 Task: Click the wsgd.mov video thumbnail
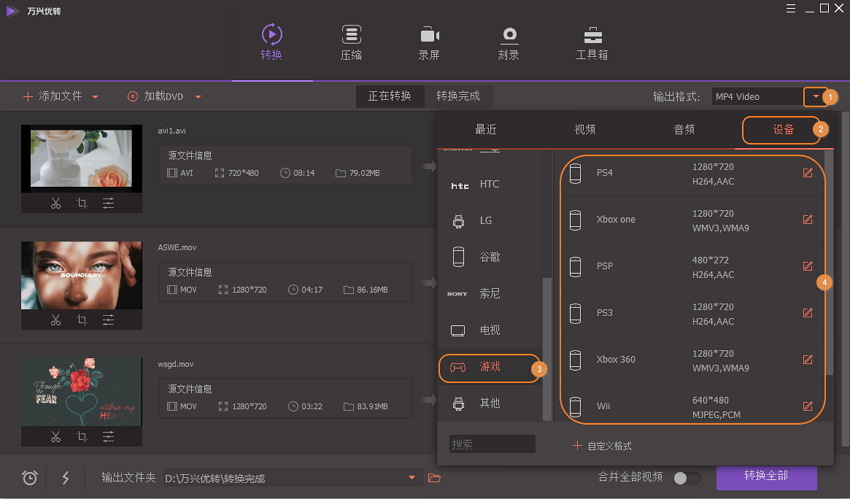pos(81,392)
